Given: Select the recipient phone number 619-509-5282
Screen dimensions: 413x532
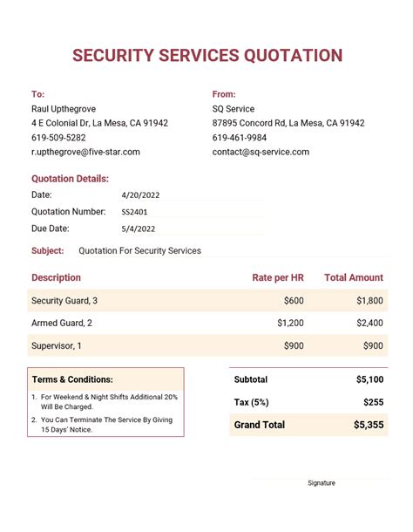Looking at the screenshot, I should click(x=58, y=138).
